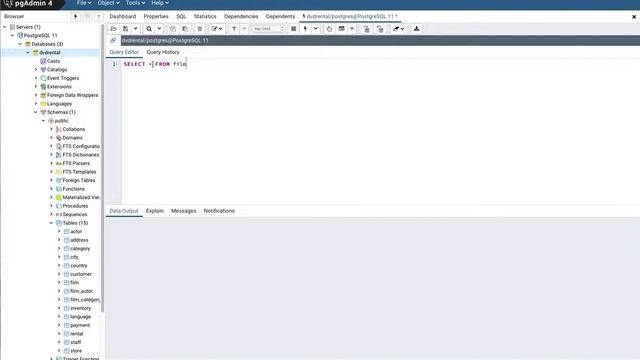
Task: Click the Browser tree vertical scrollbar
Action: (102, 167)
